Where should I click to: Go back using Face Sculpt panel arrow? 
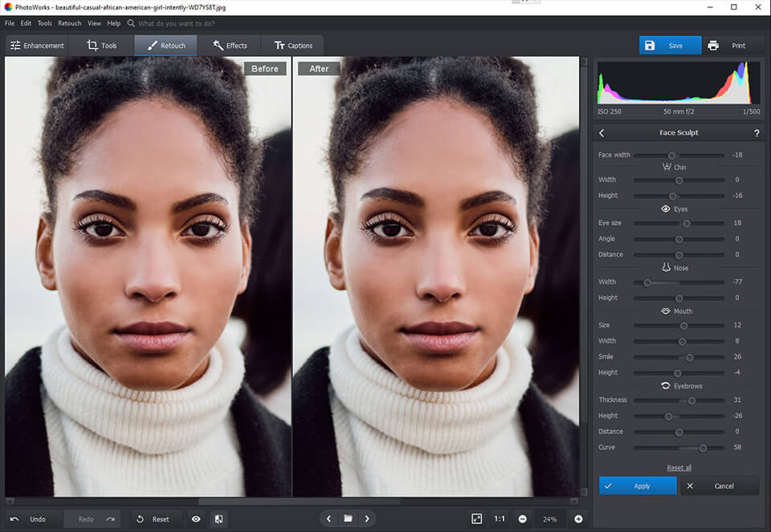click(602, 133)
